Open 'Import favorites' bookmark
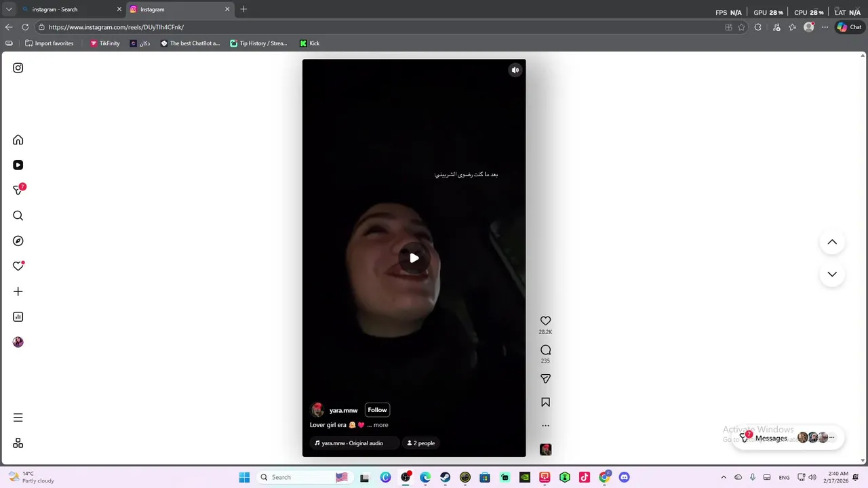868x488 pixels. coord(49,43)
